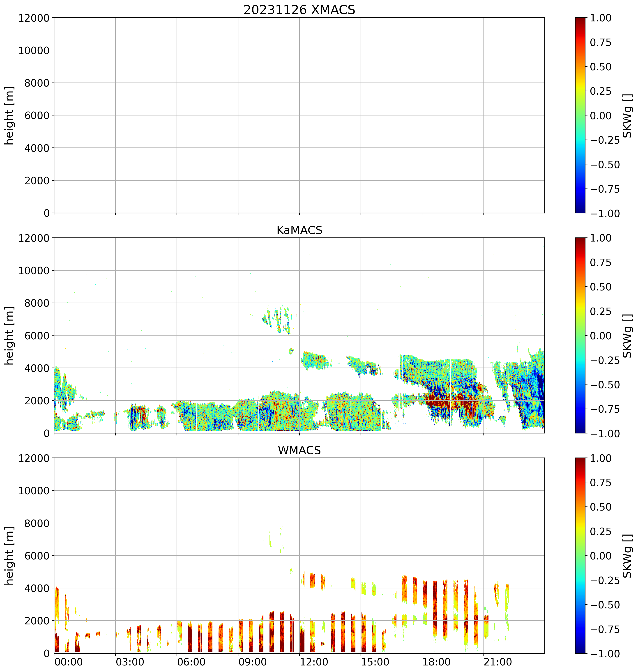Click the 12:00 time axis label
Viewport: 638px width, 672px height.
(314, 662)
